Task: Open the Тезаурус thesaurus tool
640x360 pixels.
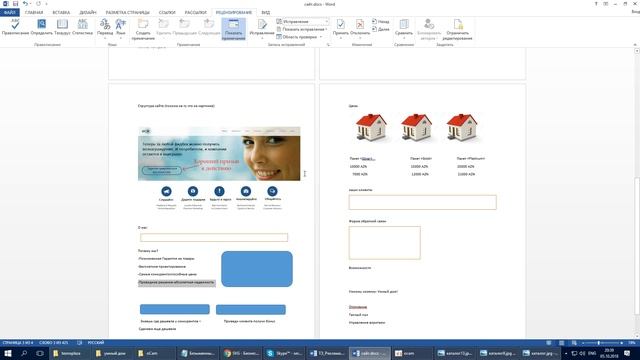Action: pyautogui.click(x=62, y=27)
